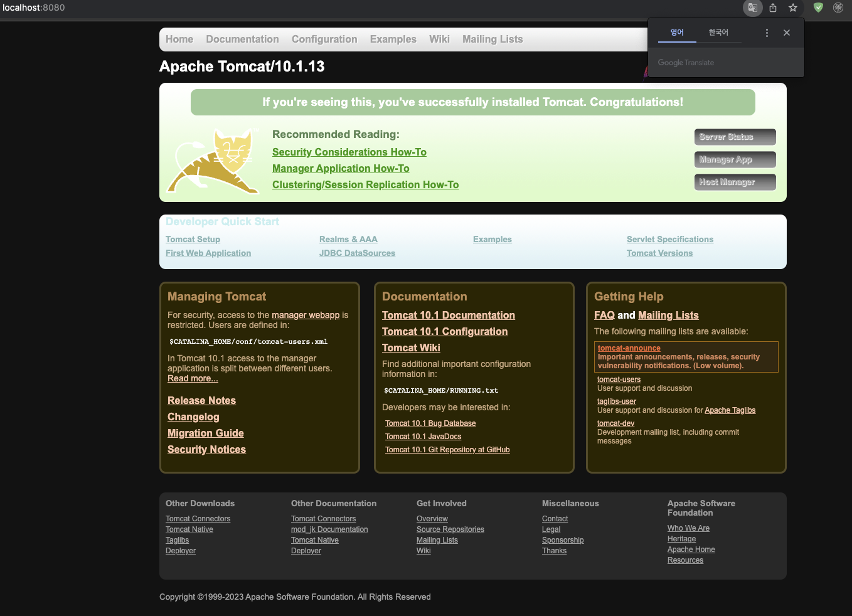Open Servlet Specifications link
852x616 pixels.
click(670, 239)
